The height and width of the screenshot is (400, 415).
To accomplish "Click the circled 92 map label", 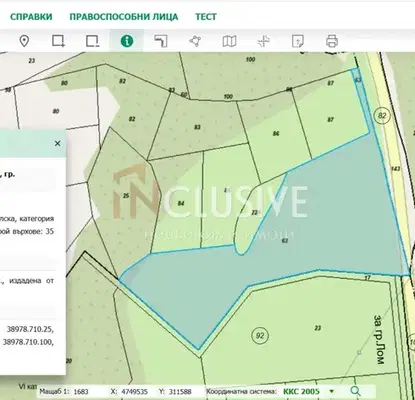I will coord(260,335).
